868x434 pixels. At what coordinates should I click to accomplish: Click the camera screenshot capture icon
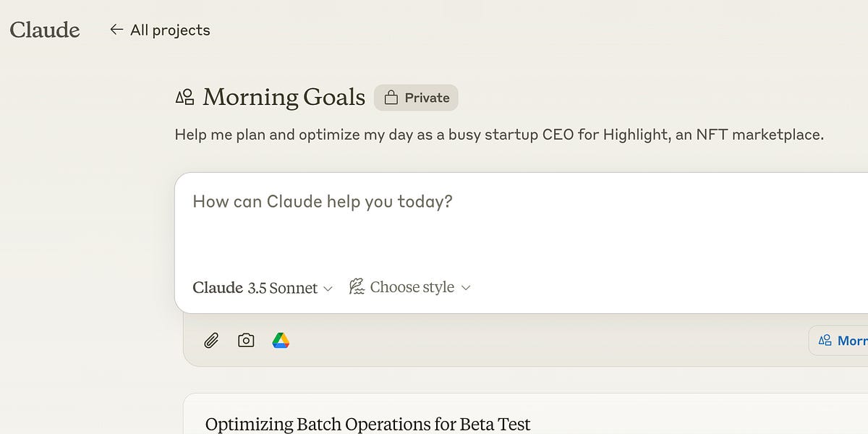point(246,340)
